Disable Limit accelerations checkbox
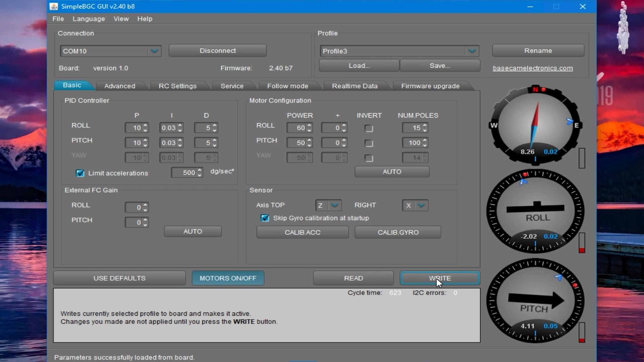Image resolution: width=644 pixels, height=362 pixels. pyautogui.click(x=80, y=173)
